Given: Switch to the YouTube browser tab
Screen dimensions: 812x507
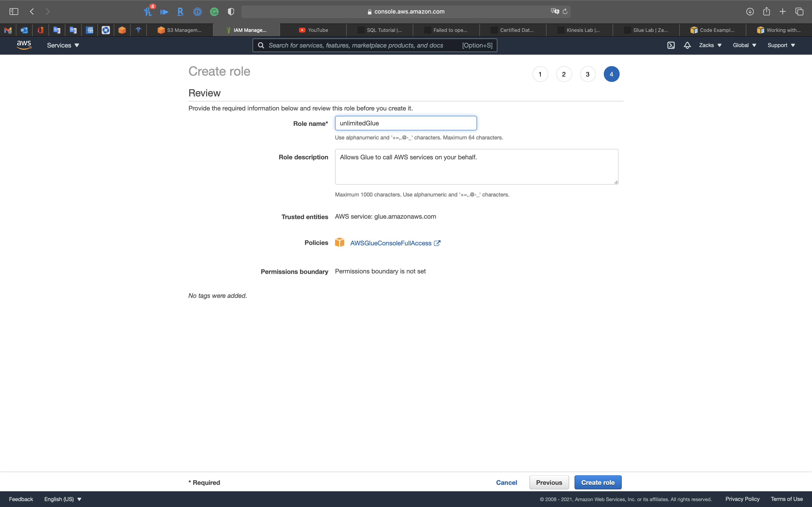Looking at the screenshot, I should pos(313,30).
